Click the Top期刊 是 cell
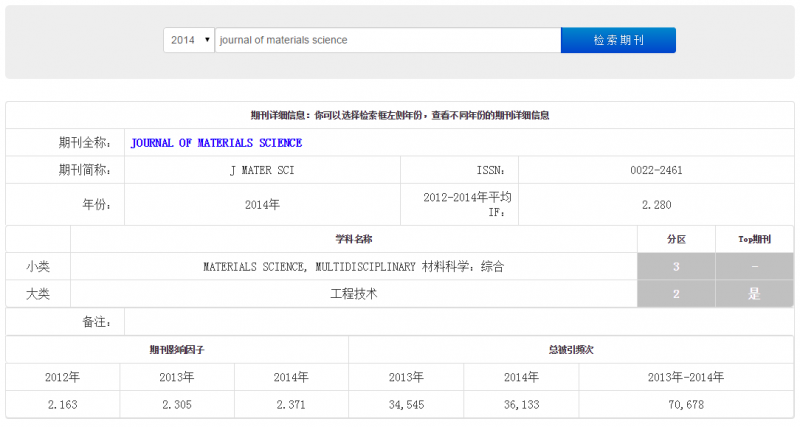The width and height of the screenshot is (800, 427). [x=755, y=294]
